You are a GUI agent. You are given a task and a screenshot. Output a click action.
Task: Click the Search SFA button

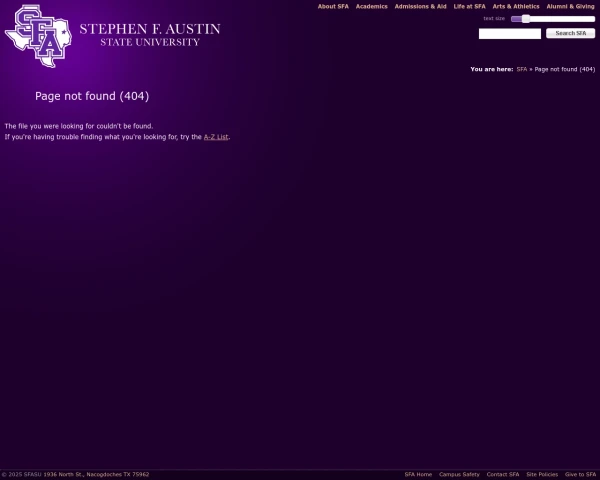(571, 33)
